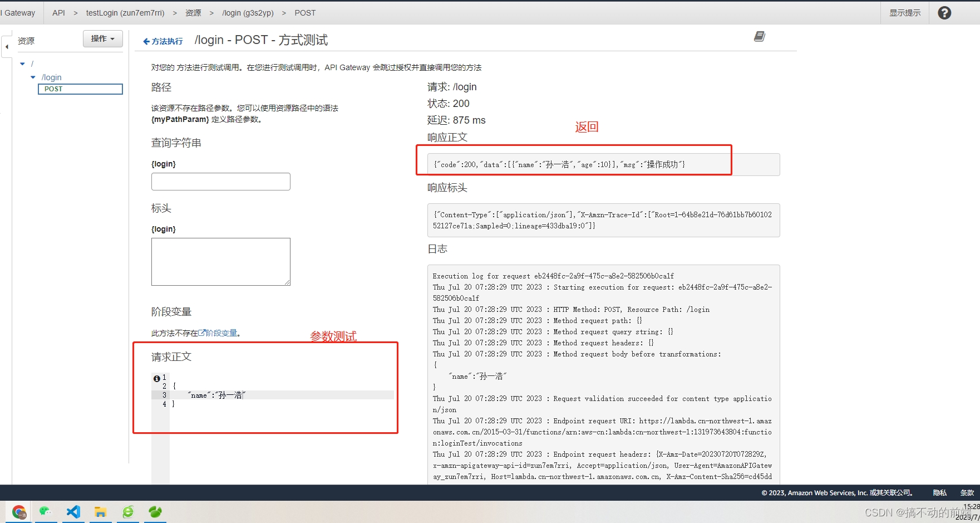The width and height of the screenshot is (980, 523).
Task: Click the documentation book icon
Action: pyautogui.click(x=760, y=36)
